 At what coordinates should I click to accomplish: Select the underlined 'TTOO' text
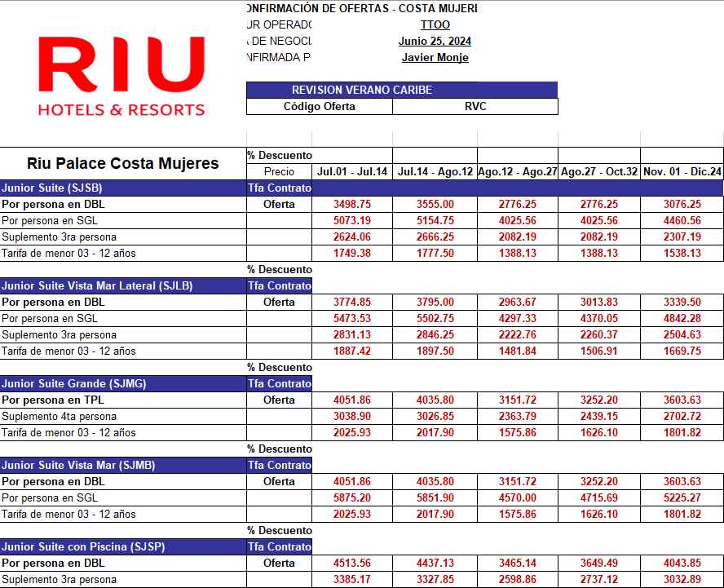point(435,25)
